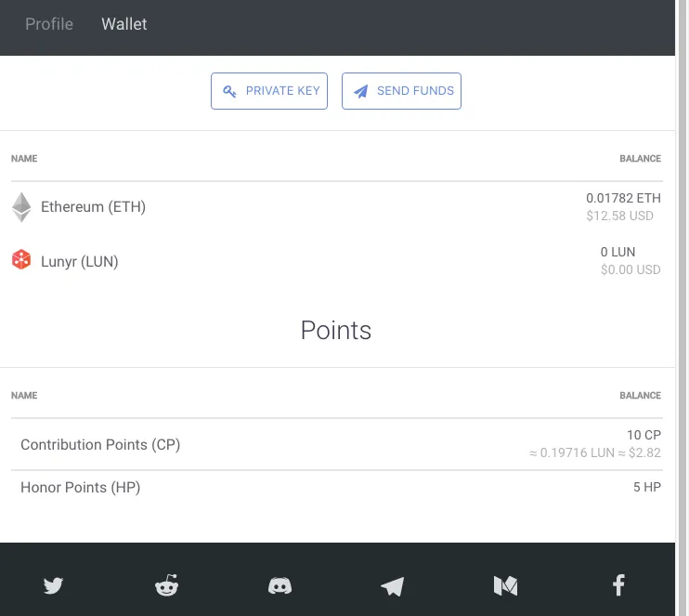Image resolution: width=689 pixels, height=616 pixels.
Task: Click the $0.00 USD value
Action: (630, 269)
